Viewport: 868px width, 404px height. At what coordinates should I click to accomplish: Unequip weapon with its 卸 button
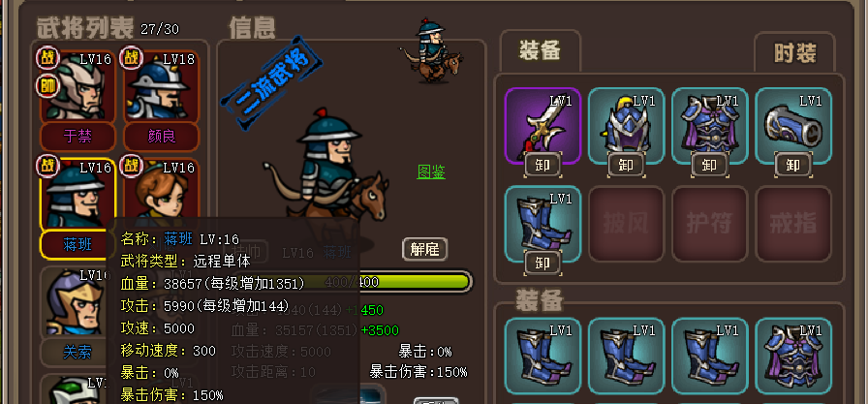click(x=542, y=165)
